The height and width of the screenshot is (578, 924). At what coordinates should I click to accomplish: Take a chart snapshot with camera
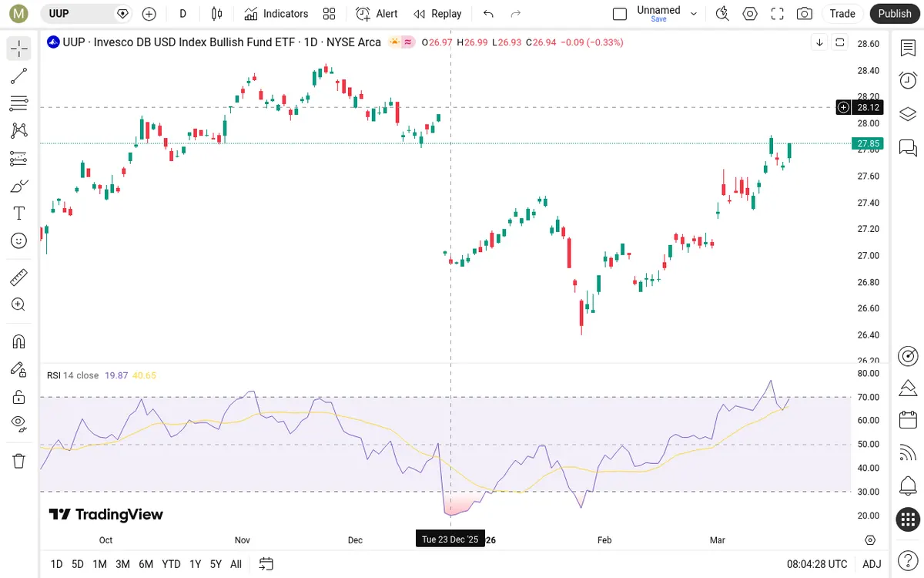pyautogui.click(x=805, y=14)
